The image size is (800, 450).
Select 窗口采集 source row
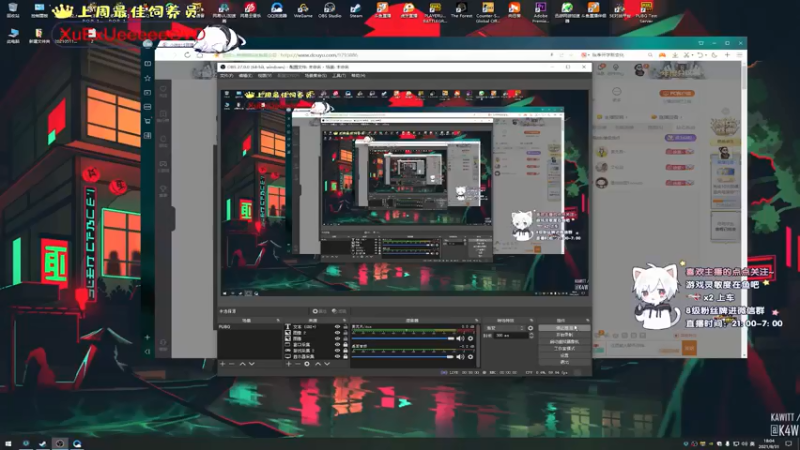[316, 344]
